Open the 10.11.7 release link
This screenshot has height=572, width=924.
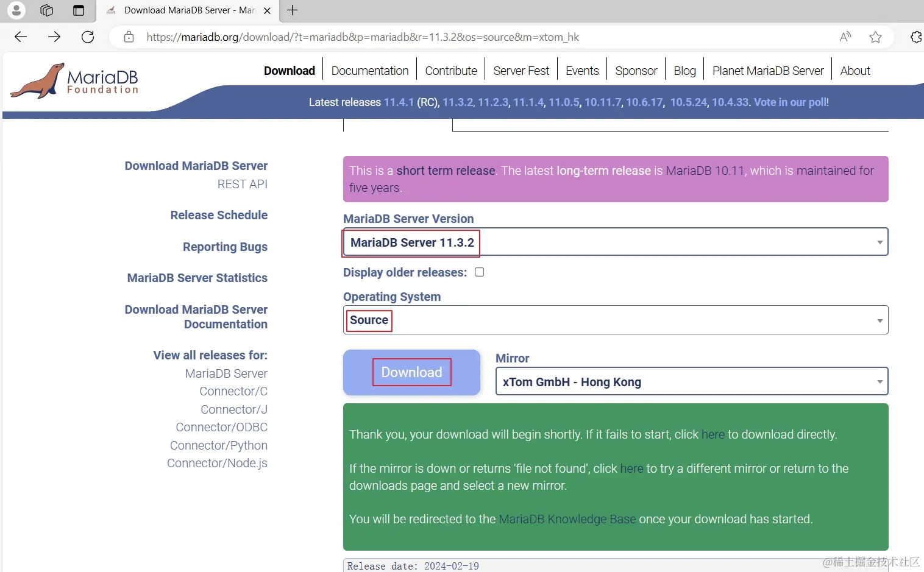[x=603, y=102]
